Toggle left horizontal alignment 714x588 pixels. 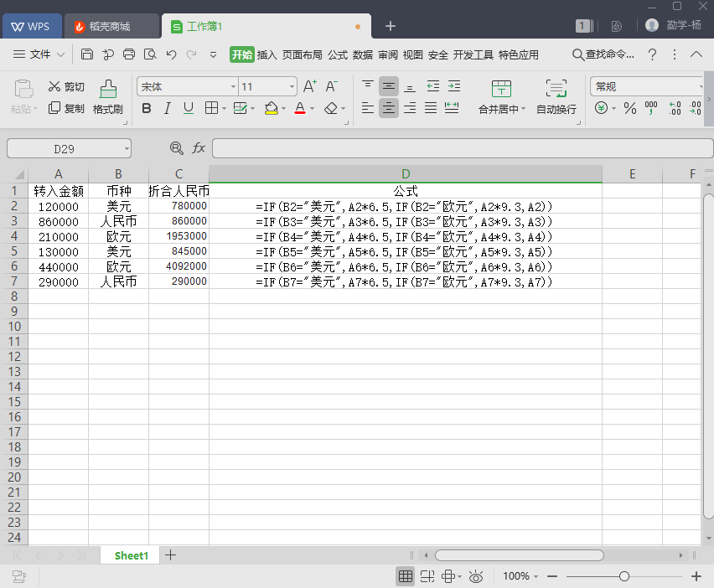pyautogui.click(x=367, y=108)
